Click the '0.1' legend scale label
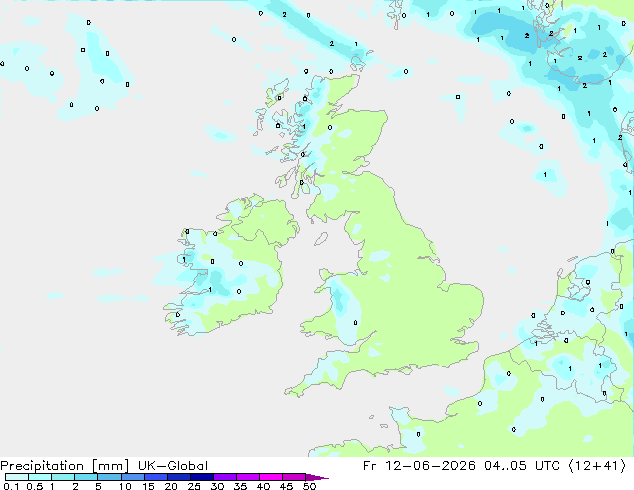Image resolution: width=634 pixels, height=490 pixels. [x=11, y=486]
